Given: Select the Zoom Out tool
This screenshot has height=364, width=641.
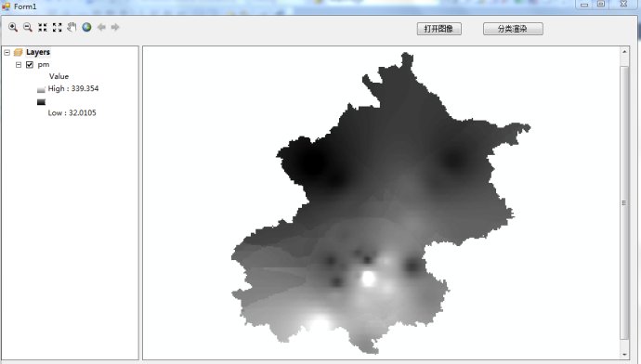Looking at the screenshot, I should coord(28,27).
